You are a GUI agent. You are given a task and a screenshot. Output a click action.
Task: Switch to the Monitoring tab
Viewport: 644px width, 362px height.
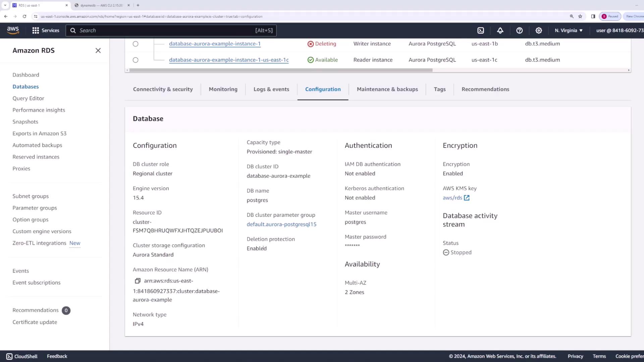223,89
